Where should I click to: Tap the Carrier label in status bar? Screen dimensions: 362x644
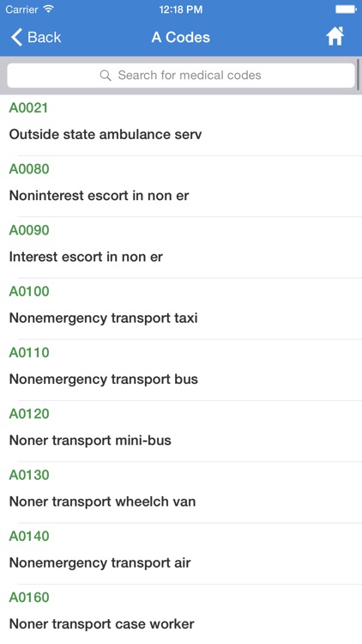[x=21, y=9]
